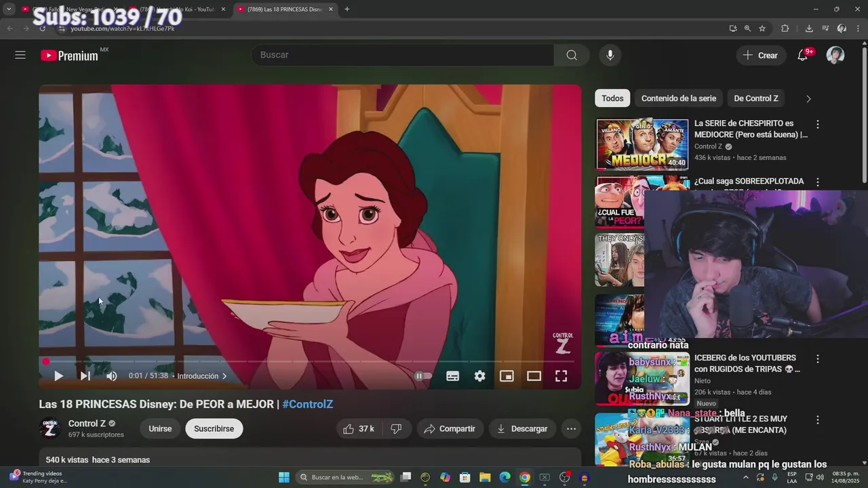The width and height of the screenshot is (868, 488).
Task: Subscribe with Suscribirse button
Action: tap(214, 428)
